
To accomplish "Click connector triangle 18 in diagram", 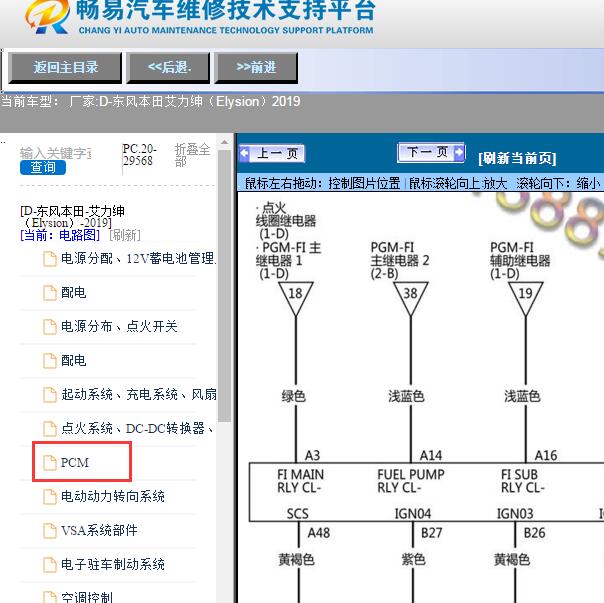I will tap(295, 299).
